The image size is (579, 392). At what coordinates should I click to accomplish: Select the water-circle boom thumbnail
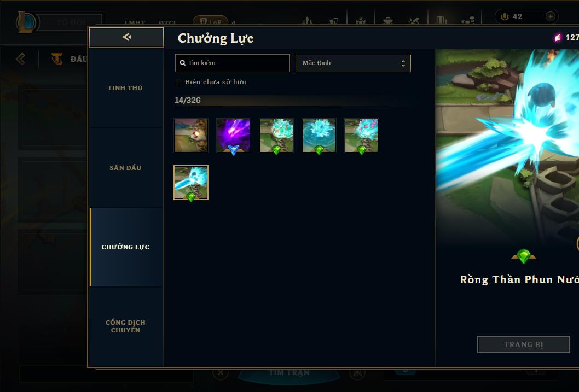point(319,136)
